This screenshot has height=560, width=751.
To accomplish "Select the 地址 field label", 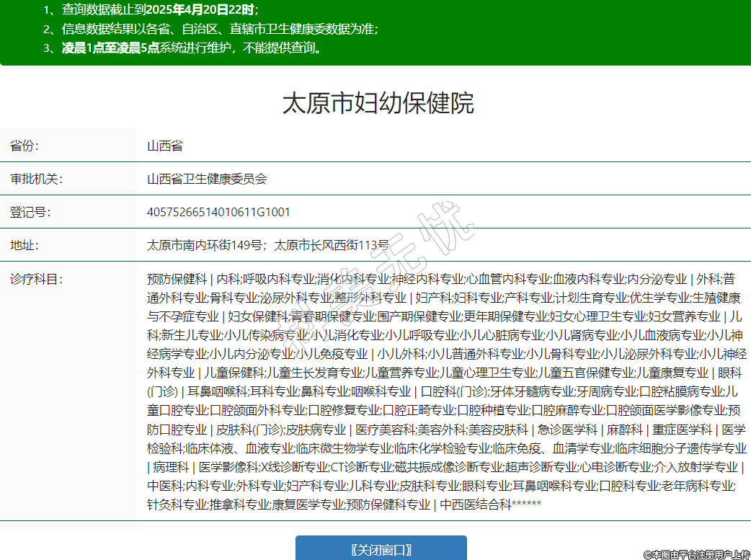I will click(x=25, y=245).
